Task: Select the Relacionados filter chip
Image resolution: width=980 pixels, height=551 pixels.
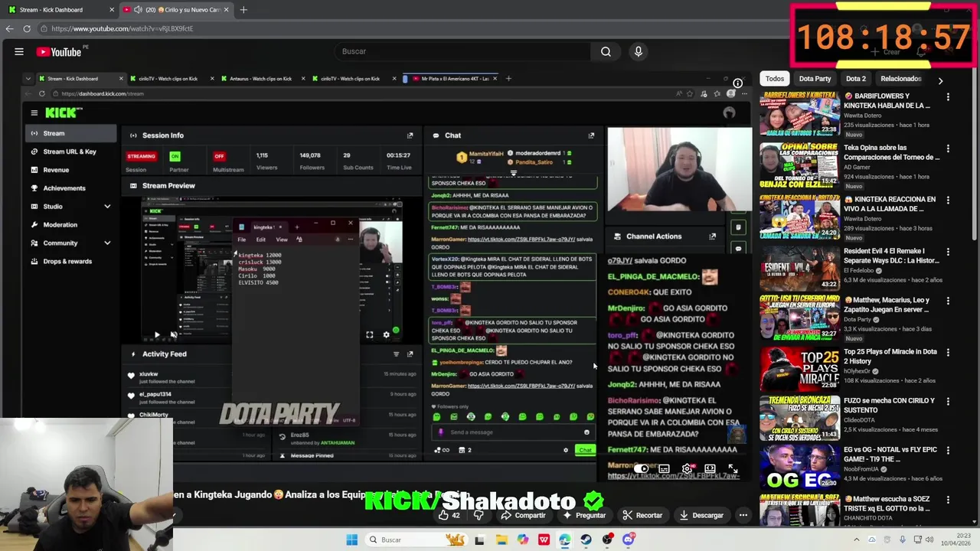Action: coord(900,78)
